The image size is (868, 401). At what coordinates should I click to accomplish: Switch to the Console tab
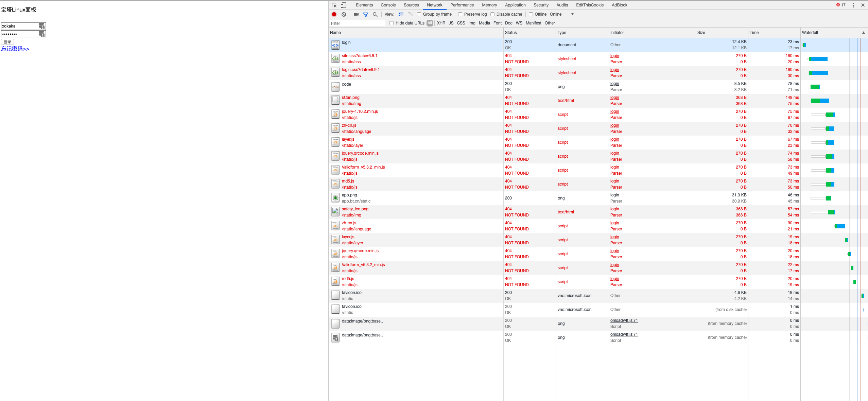[x=387, y=5]
